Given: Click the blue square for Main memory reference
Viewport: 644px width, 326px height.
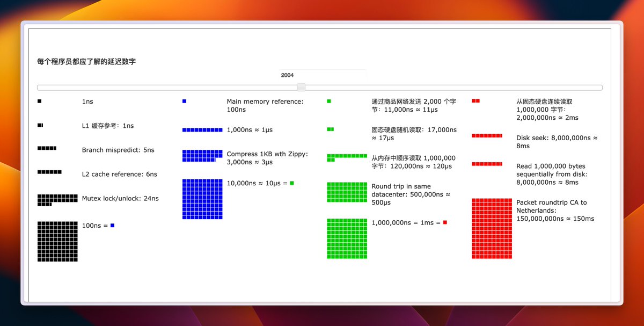Looking at the screenshot, I should pyautogui.click(x=184, y=101).
